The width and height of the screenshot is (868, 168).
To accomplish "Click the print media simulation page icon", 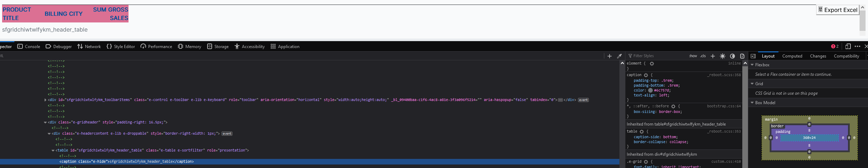I will click(742, 56).
